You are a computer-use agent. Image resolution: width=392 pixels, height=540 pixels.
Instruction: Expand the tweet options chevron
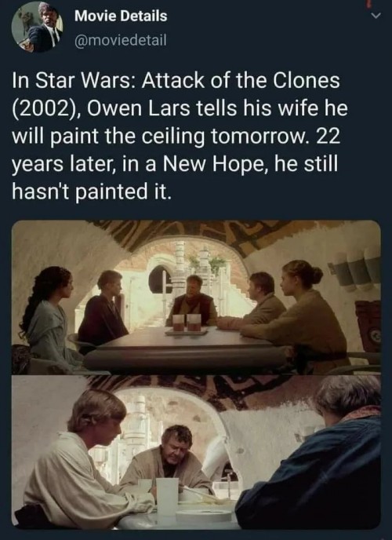click(x=376, y=16)
